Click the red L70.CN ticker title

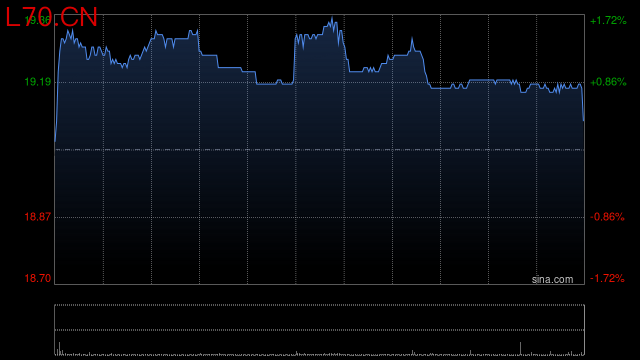[51, 18]
